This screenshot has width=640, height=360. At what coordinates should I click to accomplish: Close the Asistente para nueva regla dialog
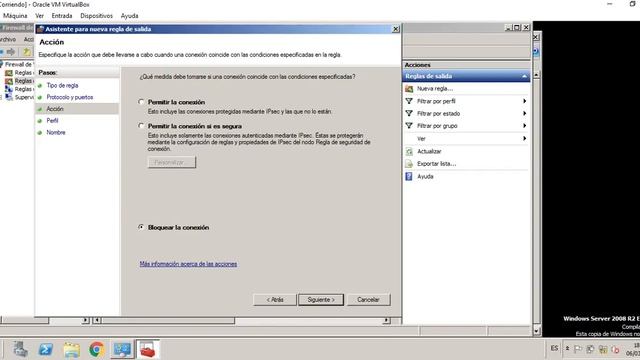(x=395, y=29)
